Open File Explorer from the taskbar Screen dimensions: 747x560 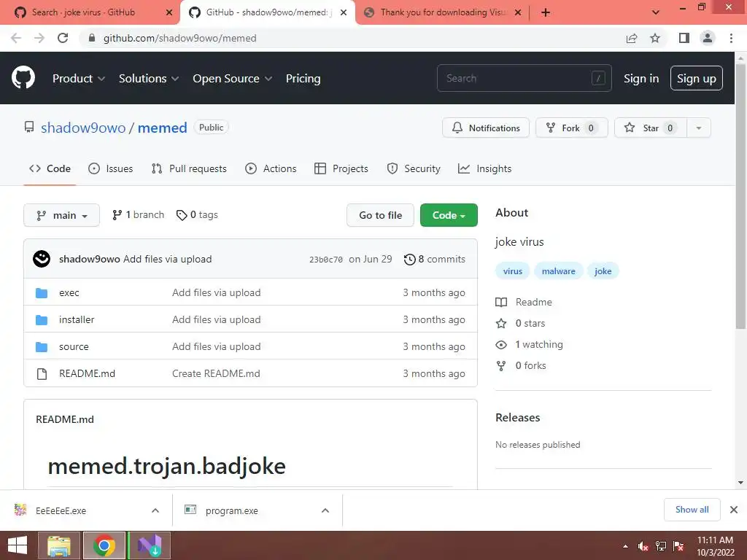click(59, 545)
